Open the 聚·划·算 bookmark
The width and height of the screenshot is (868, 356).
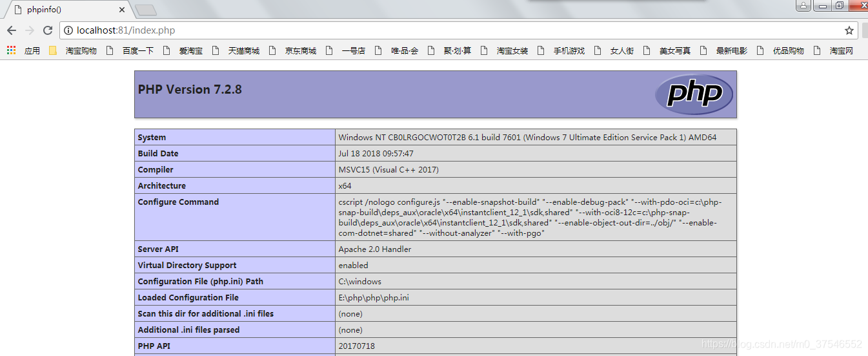pos(449,50)
